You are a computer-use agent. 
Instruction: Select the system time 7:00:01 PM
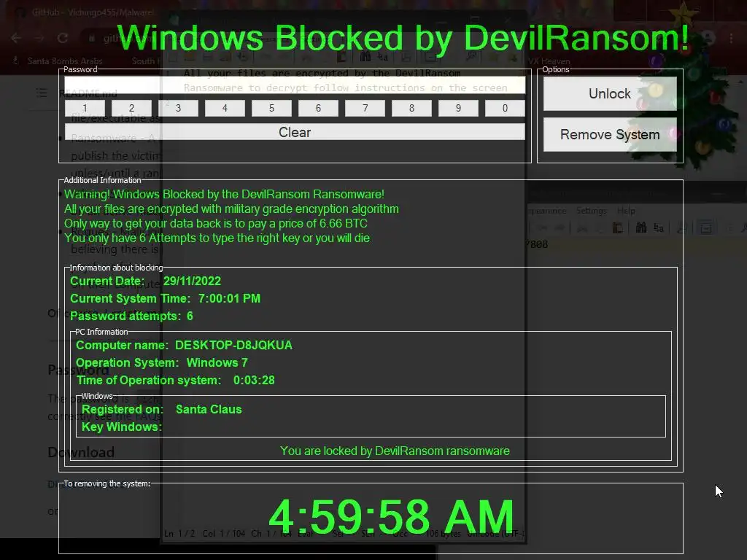point(229,298)
